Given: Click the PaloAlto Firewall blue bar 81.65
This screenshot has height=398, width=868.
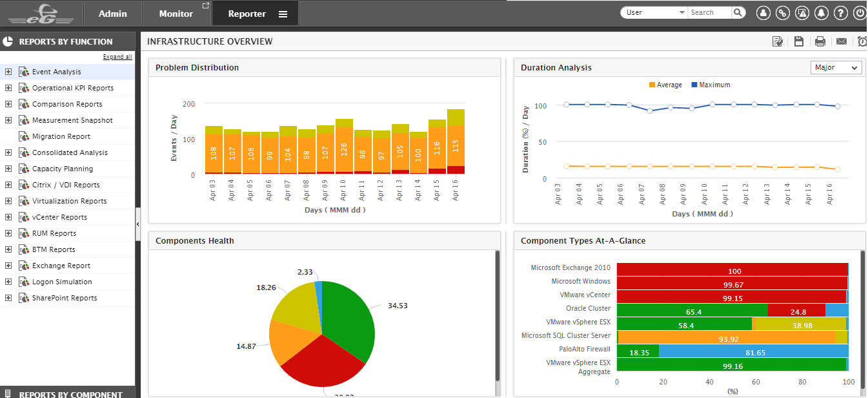Looking at the screenshot, I should 754,352.
